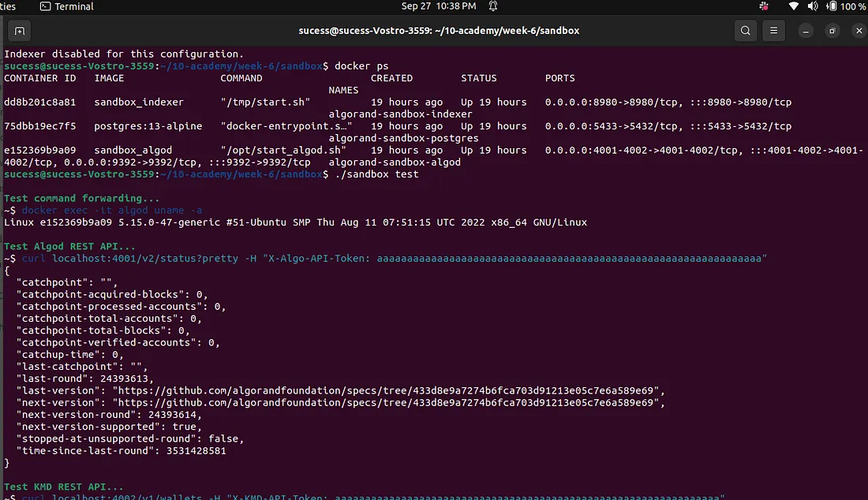Open a new terminal tab
Image resolution: width=868 pixels, height=500 pixels.
[20, 31]
